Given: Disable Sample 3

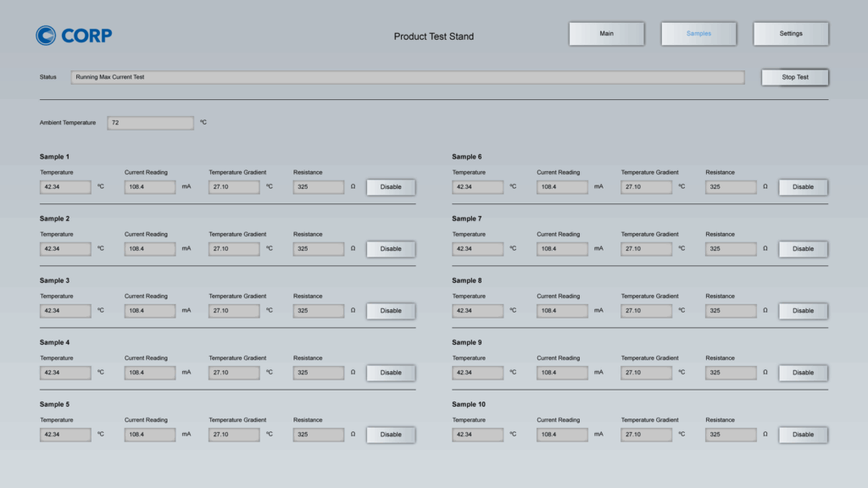Looking at the screenshot, I should pyautogui.click(x=391, y=311).
